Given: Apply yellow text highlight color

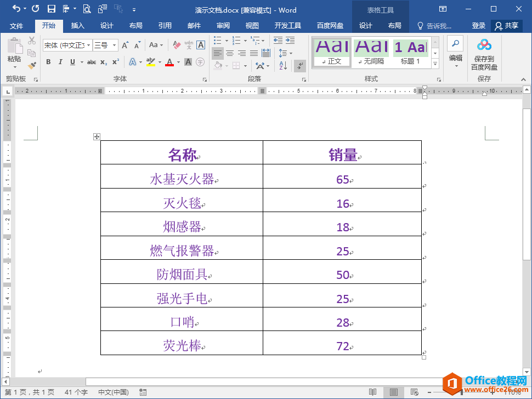Looking at the screenshot, I should (151, 62).
